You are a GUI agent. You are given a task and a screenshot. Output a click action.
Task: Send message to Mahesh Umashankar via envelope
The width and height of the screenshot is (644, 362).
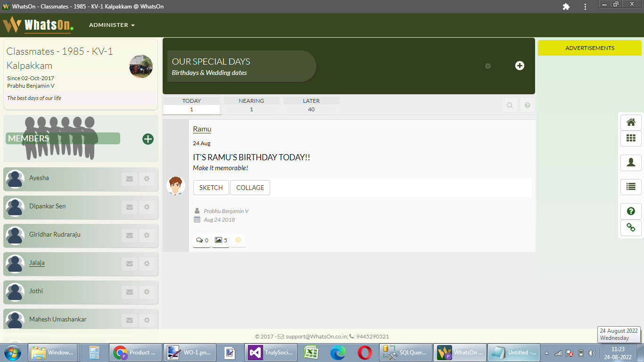click(x=129, y=320)
